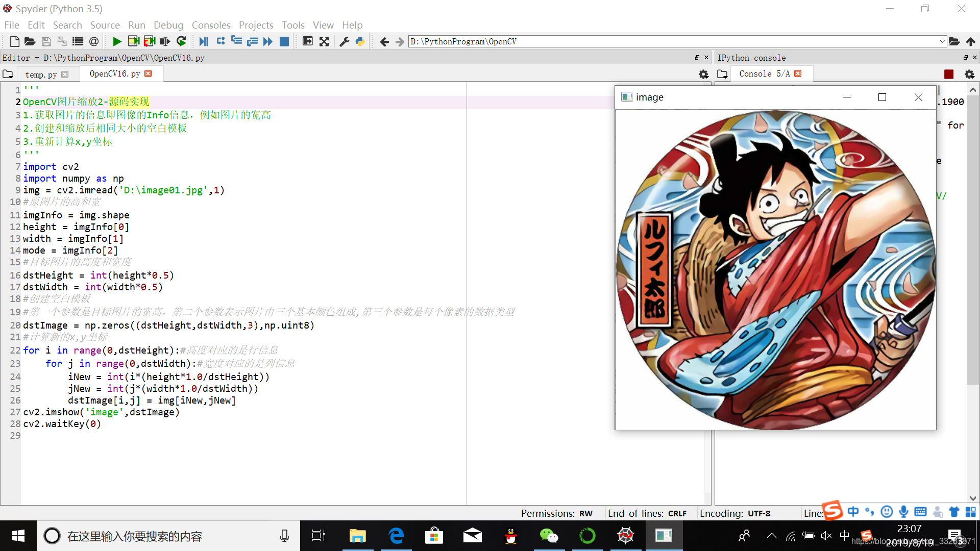Change to the parent directory
The height and width of the screenshot is (551, 980).
[x=970, y=41]
